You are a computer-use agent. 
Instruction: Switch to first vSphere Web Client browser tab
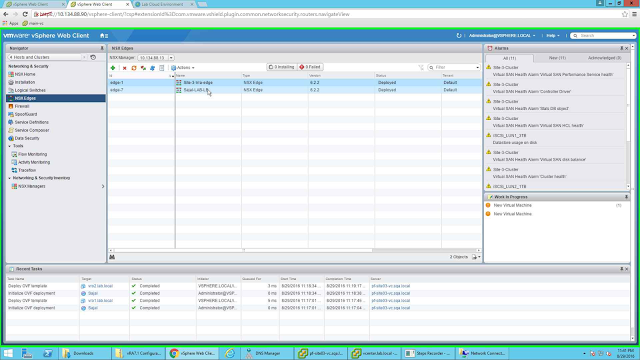(33, 4)
